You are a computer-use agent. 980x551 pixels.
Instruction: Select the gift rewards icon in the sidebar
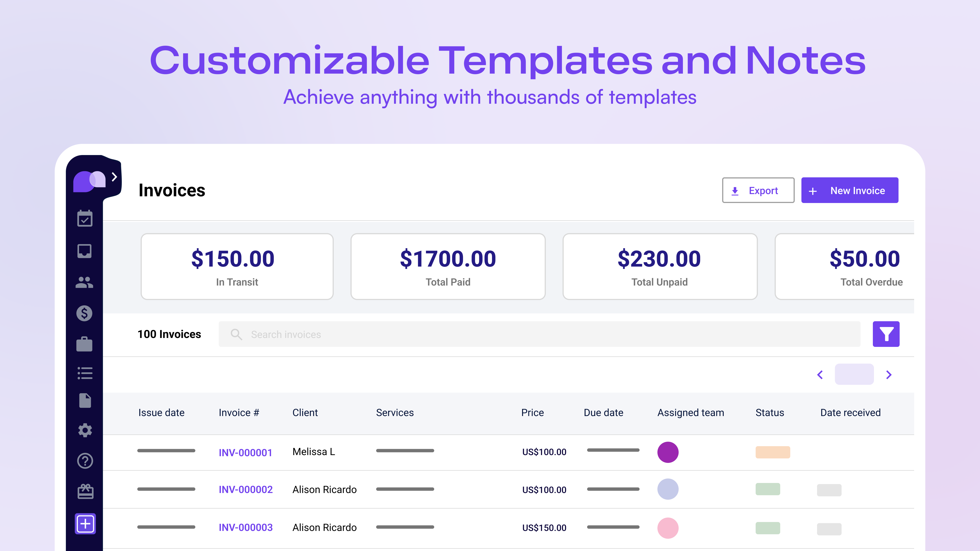pyautogui.click(x=85, y=491)
